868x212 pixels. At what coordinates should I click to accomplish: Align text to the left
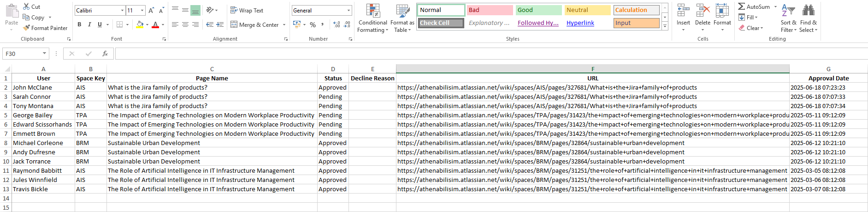(x=175, y=24)
